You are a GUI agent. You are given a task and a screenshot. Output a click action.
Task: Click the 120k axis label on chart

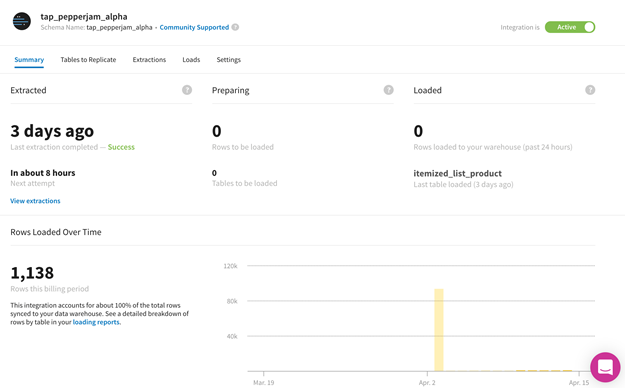230,266
